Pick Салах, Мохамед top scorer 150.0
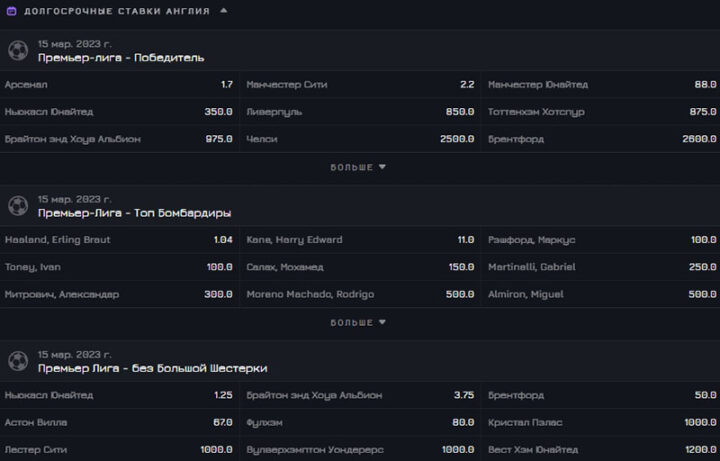 (360, 267)
